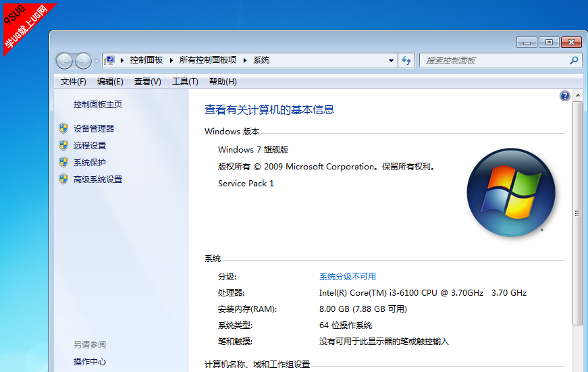Click the shield icon beside 高级系统设置
Viewport: 588px width, 372px height.
click(x=63, y=180)
